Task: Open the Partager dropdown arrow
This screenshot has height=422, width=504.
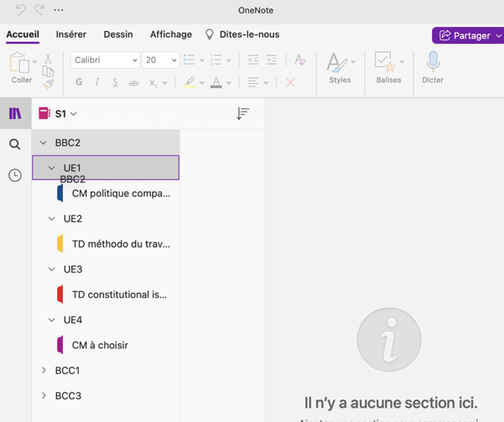Action: pyautogui.click(x=498, y=36)
